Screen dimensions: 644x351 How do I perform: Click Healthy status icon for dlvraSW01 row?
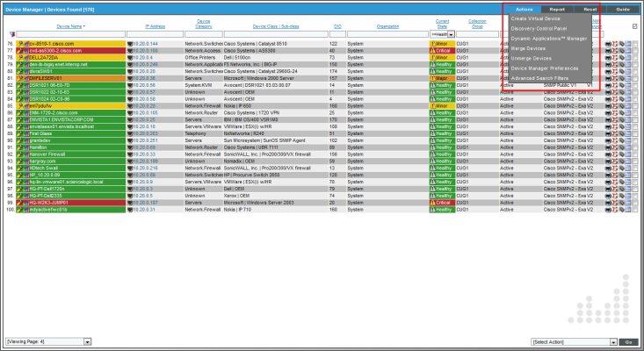click(x=433, y=71)
